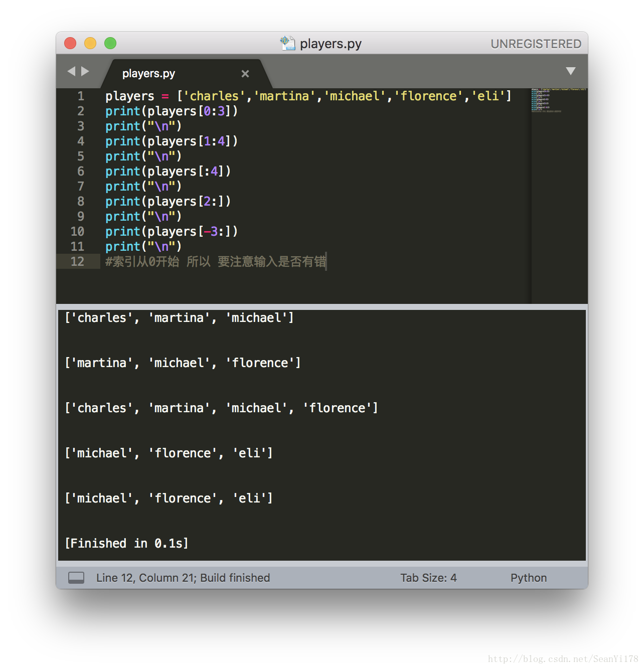Click the green zoom window button
This screenshot has width=644, height=669.
pos(110,43)
